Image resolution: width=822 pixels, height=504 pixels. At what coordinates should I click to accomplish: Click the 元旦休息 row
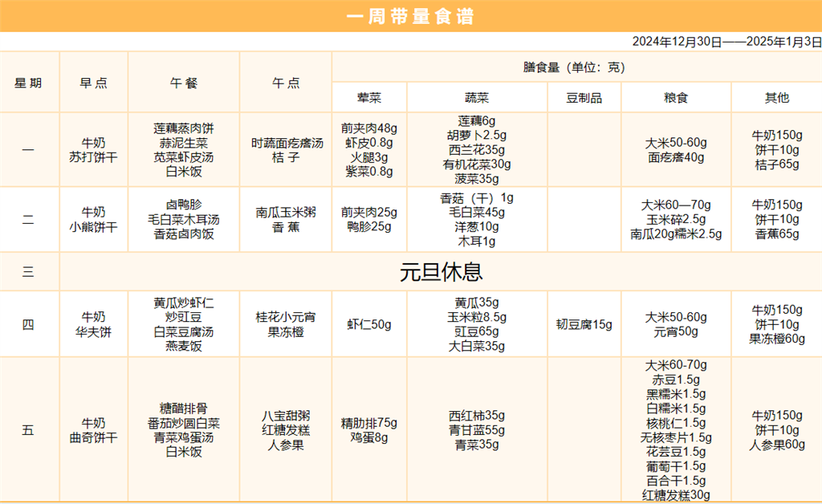pos(441,271)
